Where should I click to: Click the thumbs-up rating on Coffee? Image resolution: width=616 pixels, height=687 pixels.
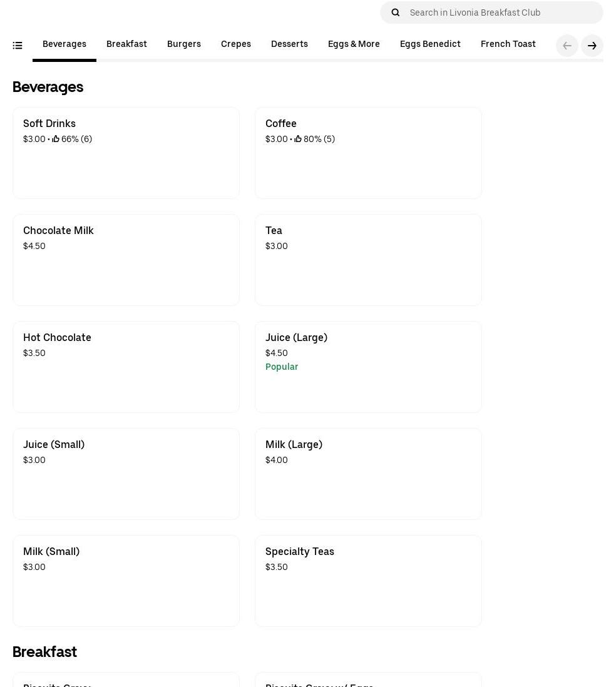pos(298,140)
